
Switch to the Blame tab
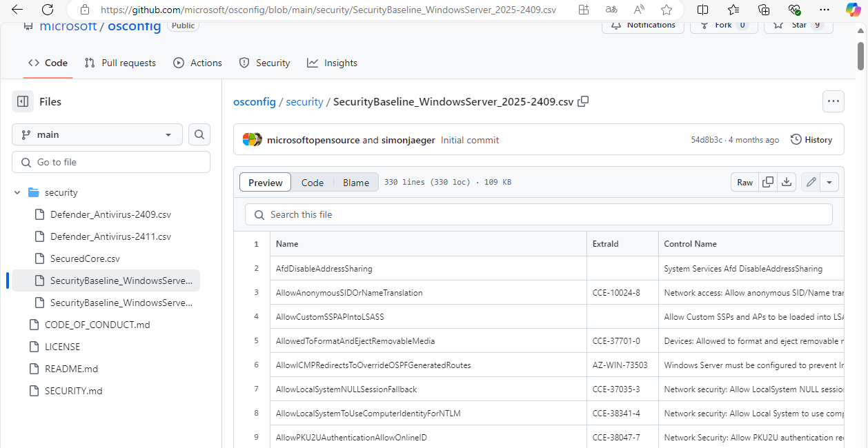click(x=355, y=182)
